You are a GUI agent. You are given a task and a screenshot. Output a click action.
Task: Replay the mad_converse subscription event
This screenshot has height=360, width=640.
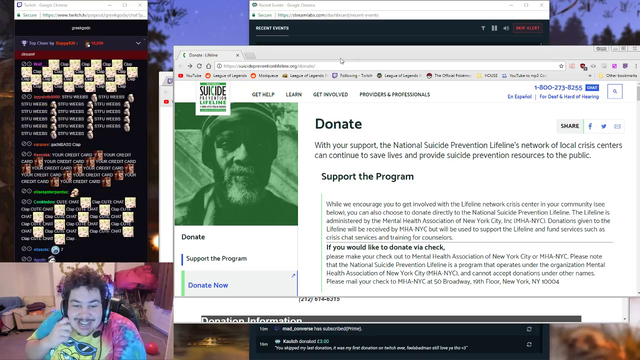click(529, 329)
